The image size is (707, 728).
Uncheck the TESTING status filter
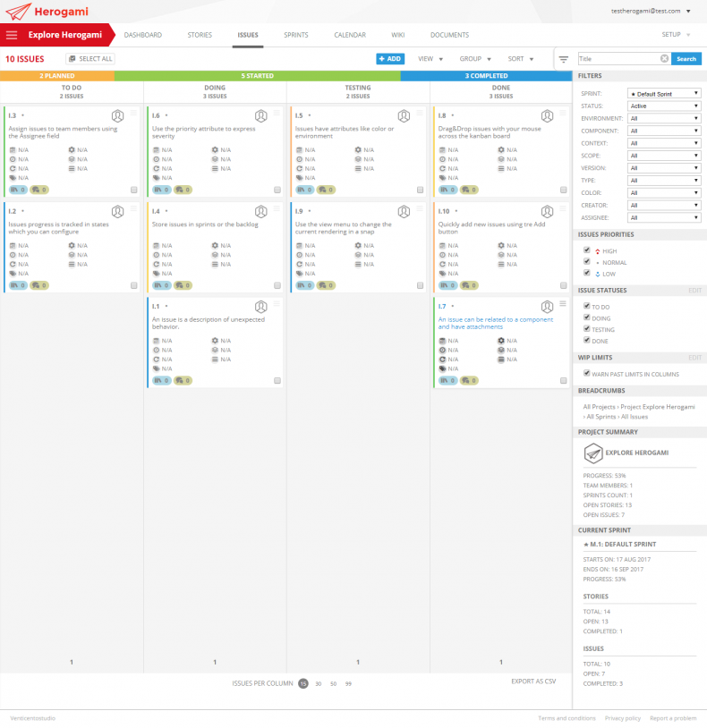[x=586, y=329]
